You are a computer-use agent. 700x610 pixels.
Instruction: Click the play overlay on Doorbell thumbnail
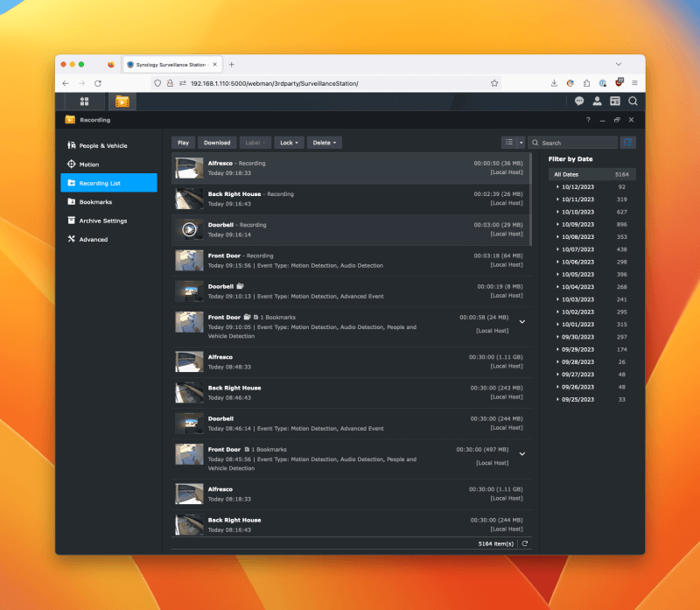[189, 229]
